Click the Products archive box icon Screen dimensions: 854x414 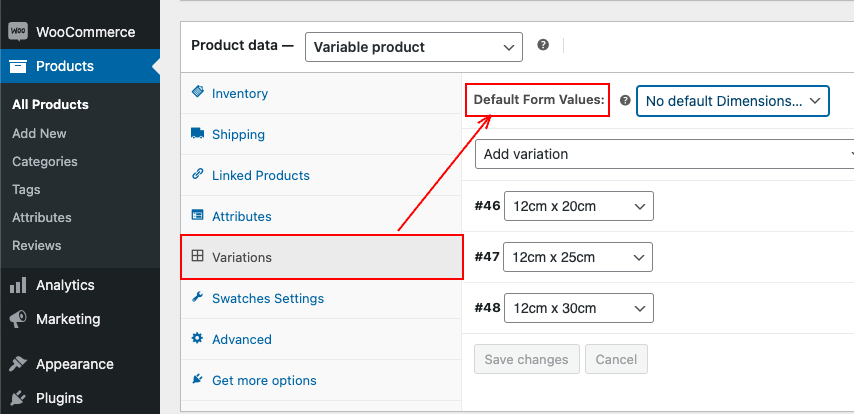(18, 66)
